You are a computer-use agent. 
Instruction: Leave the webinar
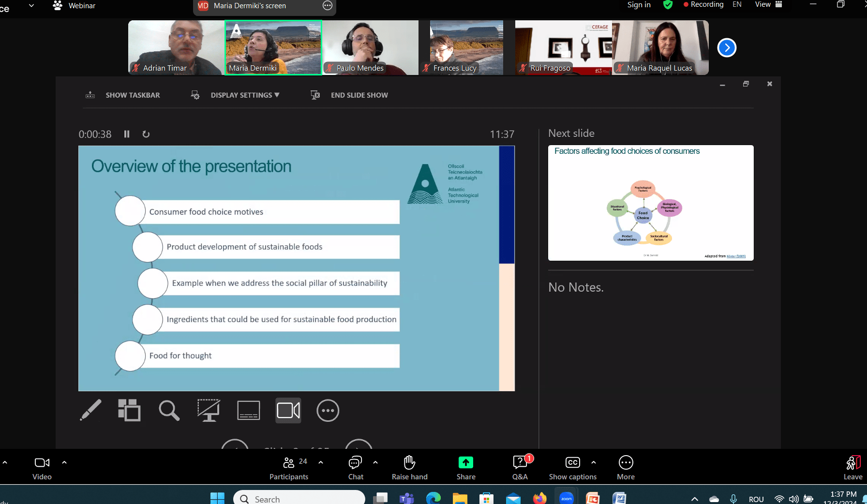click(852, 467)
